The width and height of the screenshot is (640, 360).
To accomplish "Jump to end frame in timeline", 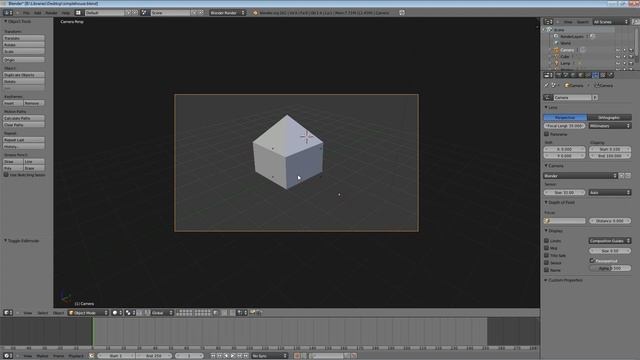I will [246, 356].
